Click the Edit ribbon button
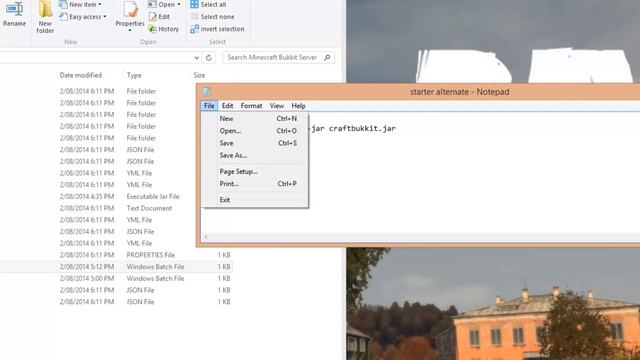This screenshot has height=360, width=640. (159, 17)
